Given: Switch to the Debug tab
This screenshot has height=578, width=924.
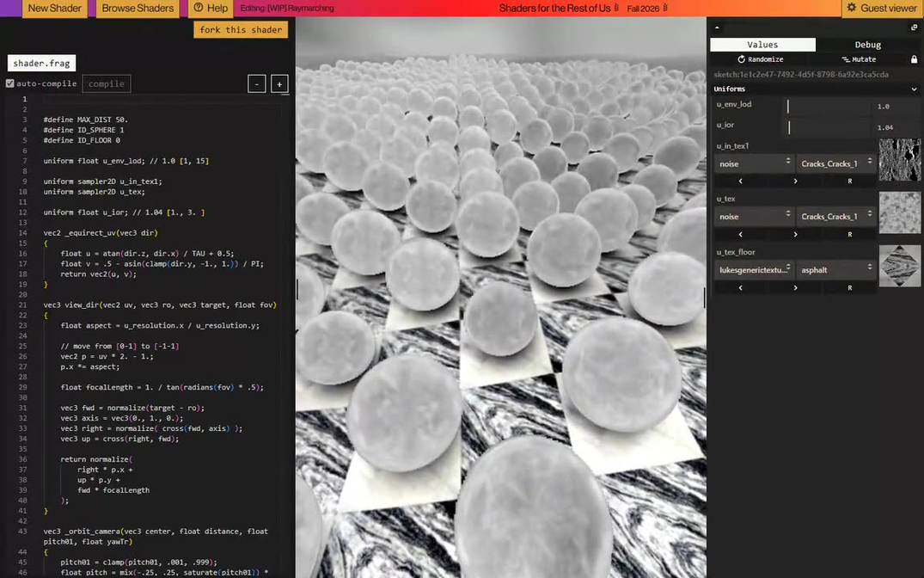Looking at the screenshot, I should (867, 44).
